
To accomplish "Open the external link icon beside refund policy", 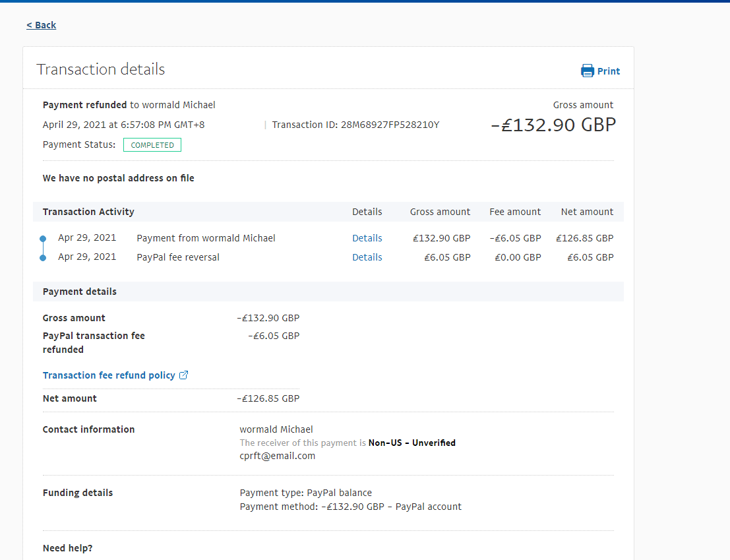I will [184, 375].
